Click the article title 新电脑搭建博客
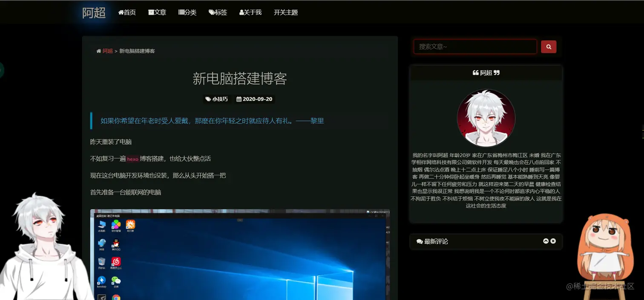 pyautogui.click(x=240, y=78)
